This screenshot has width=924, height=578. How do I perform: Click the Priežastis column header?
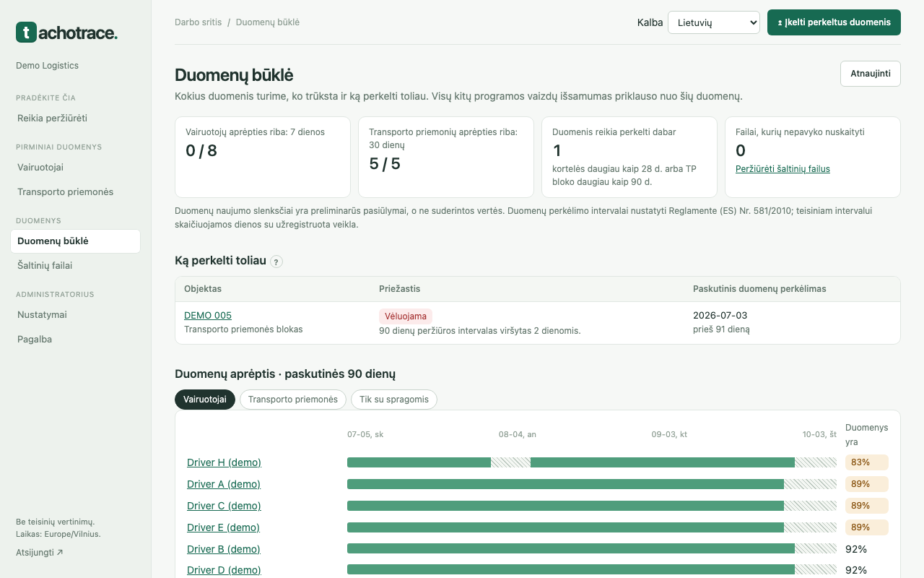tap(399, 289)
